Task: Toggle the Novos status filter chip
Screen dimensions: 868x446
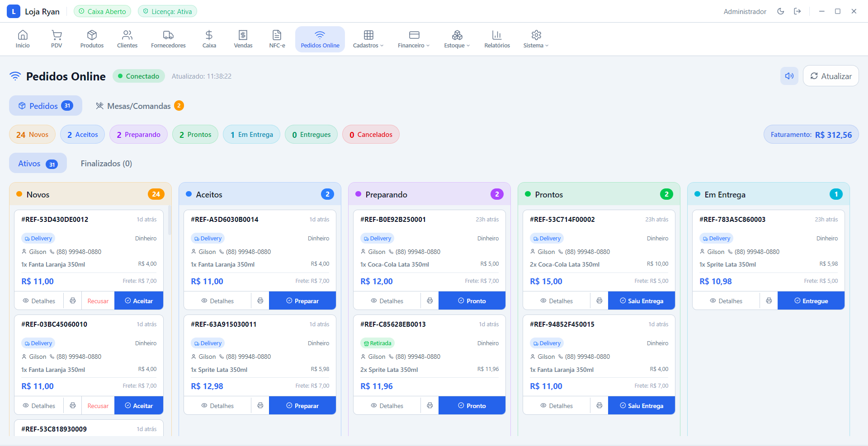Action: [x=33, y=135]
